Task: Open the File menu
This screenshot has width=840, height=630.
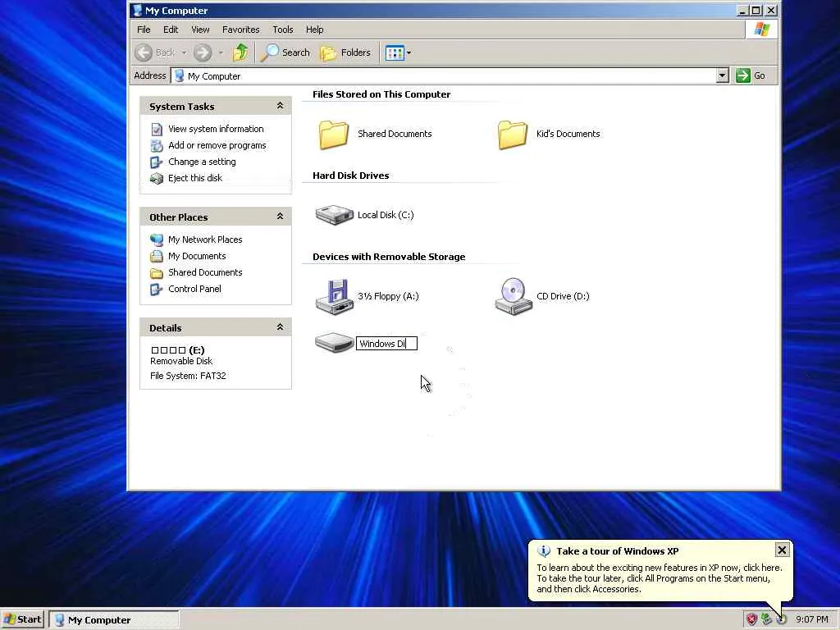Action: pos(144,30)
